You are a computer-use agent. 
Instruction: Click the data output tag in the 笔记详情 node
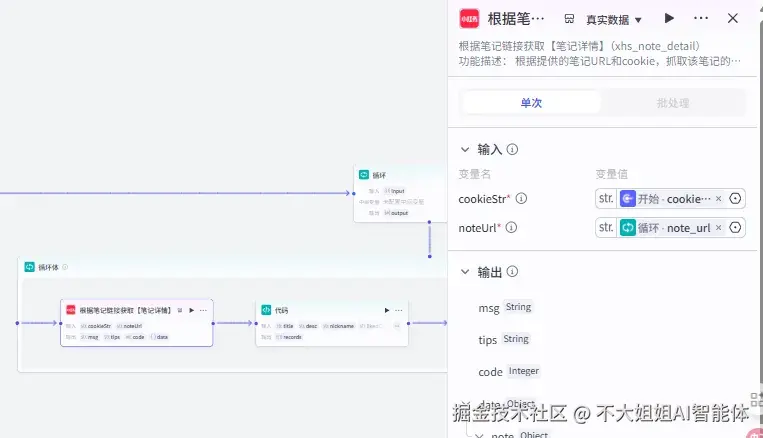(x=159, y=337)
